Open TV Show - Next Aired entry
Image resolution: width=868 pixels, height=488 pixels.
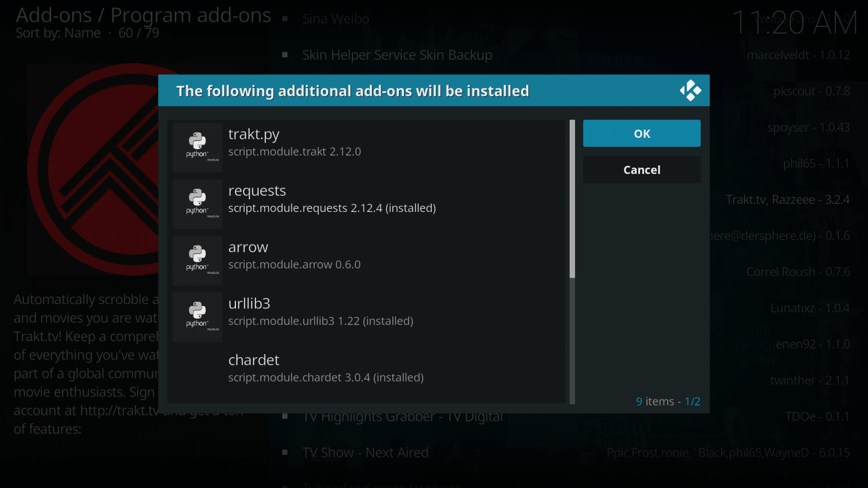point(365,452)
